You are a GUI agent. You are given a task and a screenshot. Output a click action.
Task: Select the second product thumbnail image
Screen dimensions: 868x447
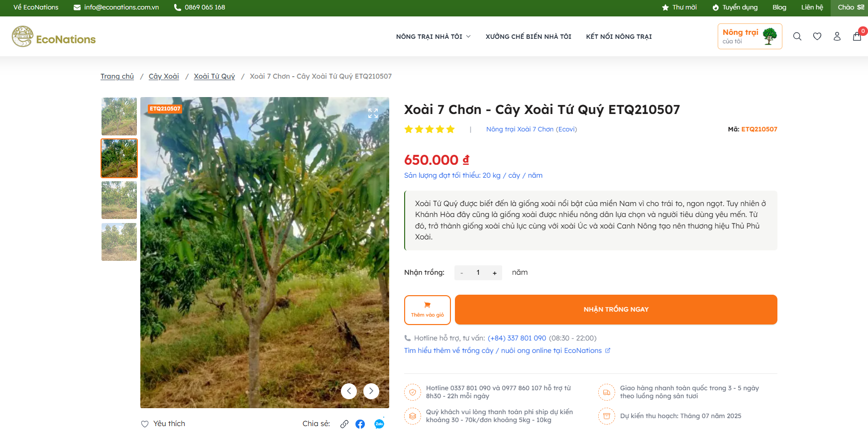click(119, 158)
